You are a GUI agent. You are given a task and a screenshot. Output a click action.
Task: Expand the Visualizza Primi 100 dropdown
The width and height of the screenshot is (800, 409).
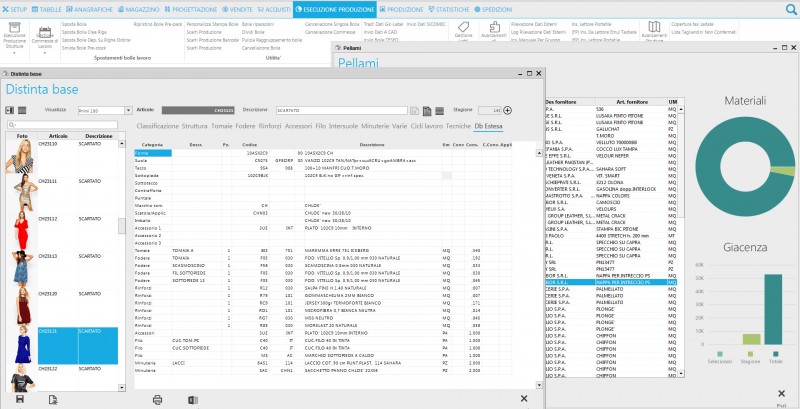click(128, 110)
